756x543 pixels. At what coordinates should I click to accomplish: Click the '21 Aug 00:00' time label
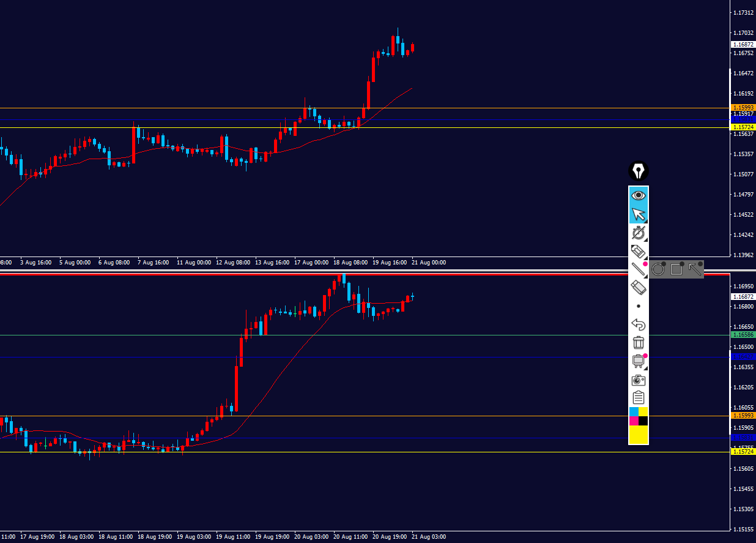(x=429, y=263)
